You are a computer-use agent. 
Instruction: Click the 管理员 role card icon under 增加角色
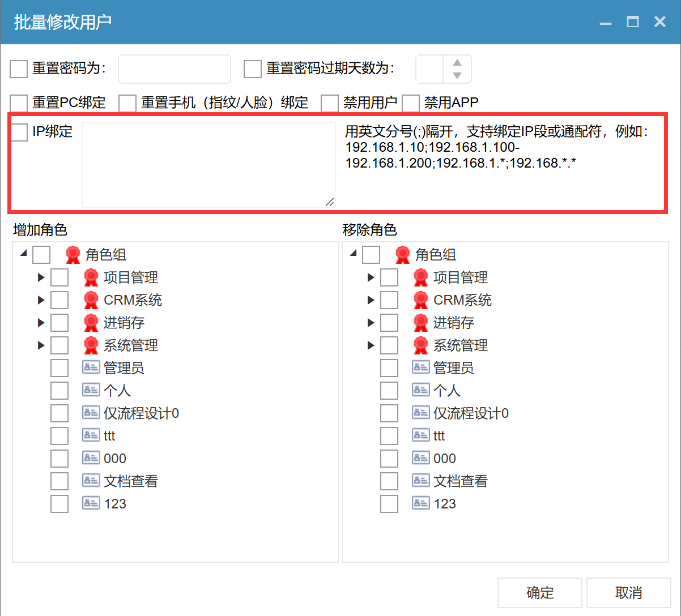pos(91,367)
